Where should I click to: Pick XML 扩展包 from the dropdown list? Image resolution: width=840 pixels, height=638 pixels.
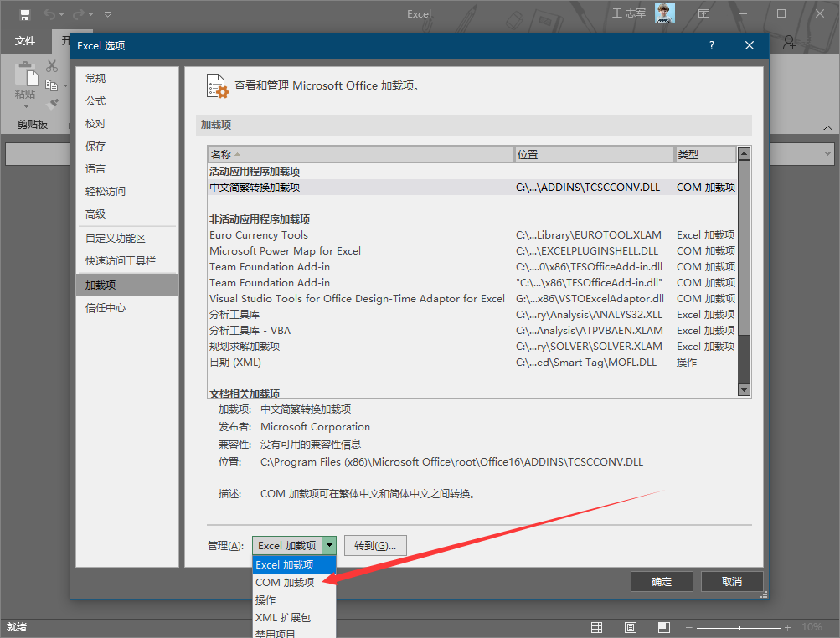[283, 617]
